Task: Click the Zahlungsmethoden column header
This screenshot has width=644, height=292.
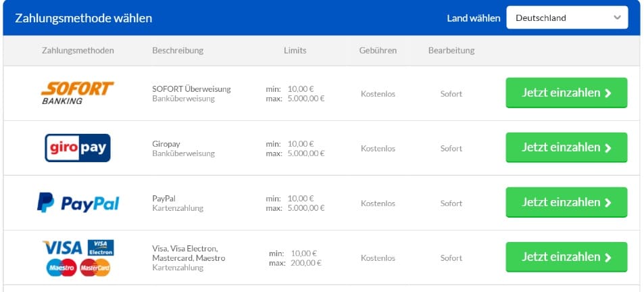Action: (78, 51)
